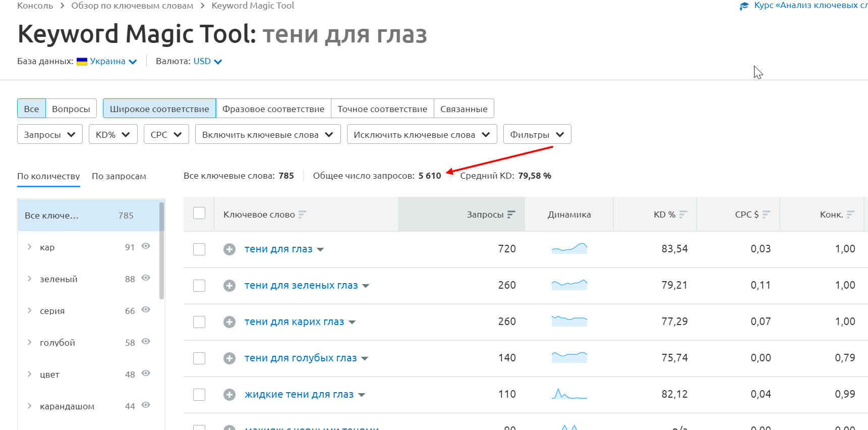
Task: Add 'тени для зеленых глаз' with plus icon
Action: click(x=229, y=286)
